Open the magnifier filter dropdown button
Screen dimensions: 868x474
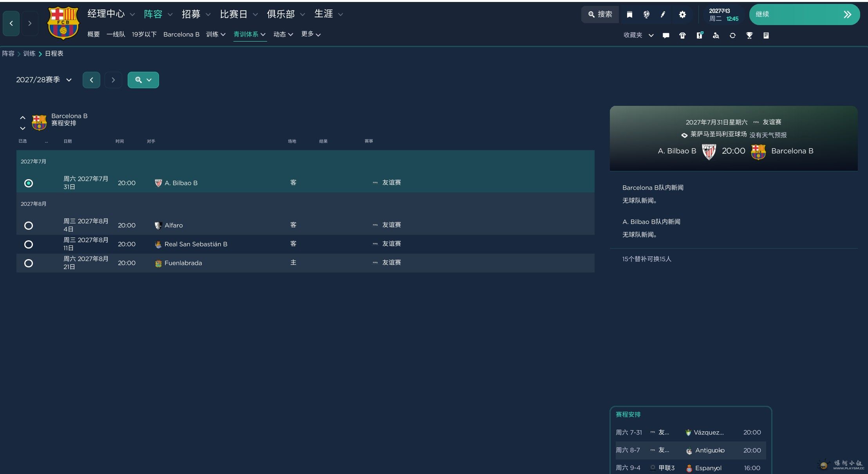click(x=143, y=80)
